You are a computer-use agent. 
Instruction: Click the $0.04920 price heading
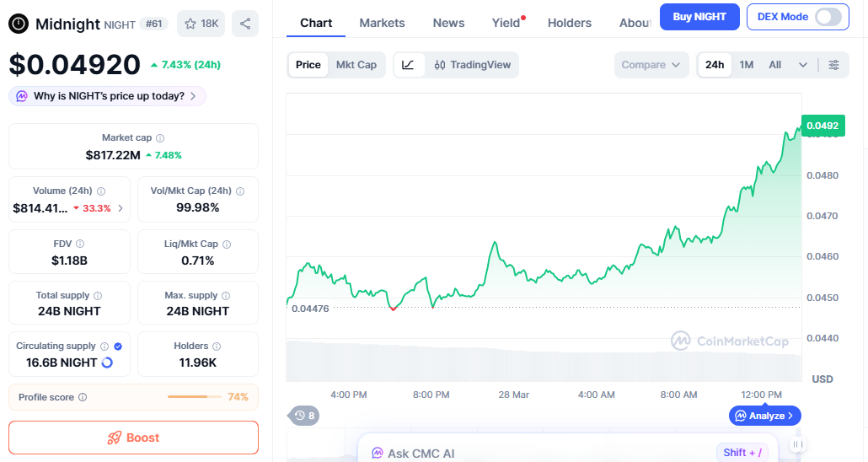point(75,65)
